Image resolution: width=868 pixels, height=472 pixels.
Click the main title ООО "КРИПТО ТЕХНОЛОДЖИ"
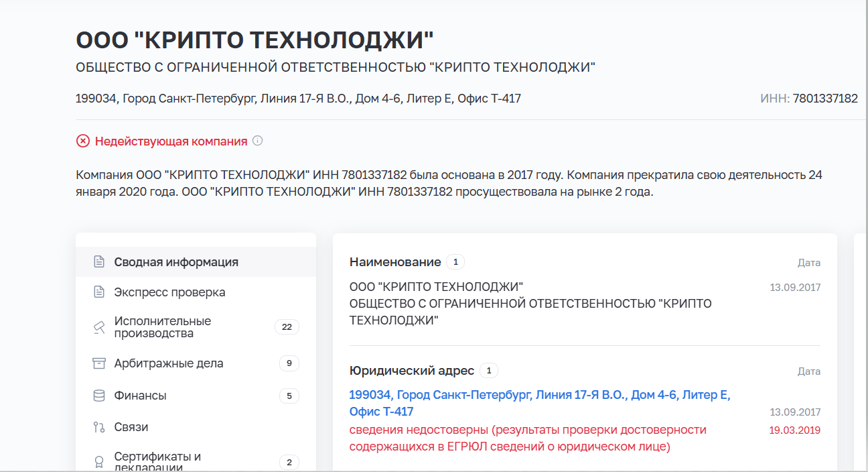[x=255, y=40]
